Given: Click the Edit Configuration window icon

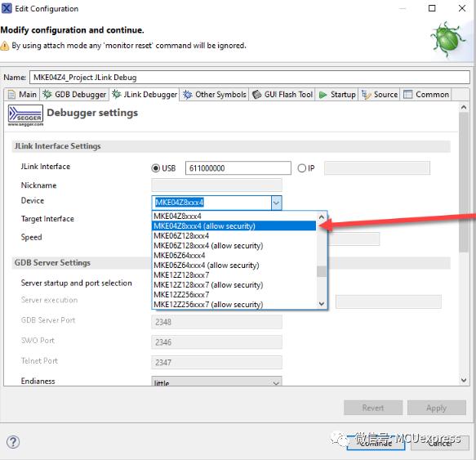Looking at the screenshot, I should (x=7, y=8).
